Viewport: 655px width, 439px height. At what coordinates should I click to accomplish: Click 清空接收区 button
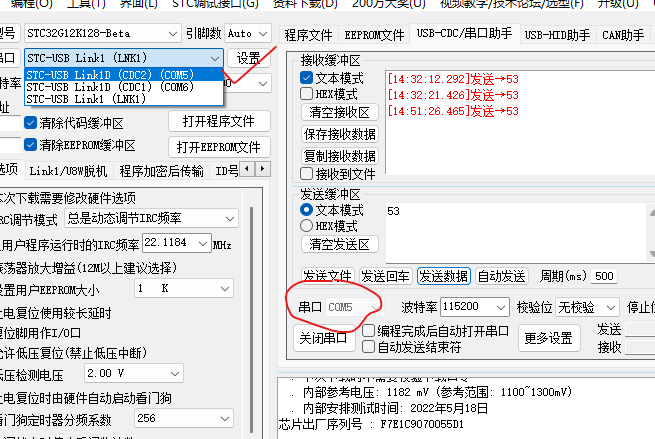tap(340, 112)
